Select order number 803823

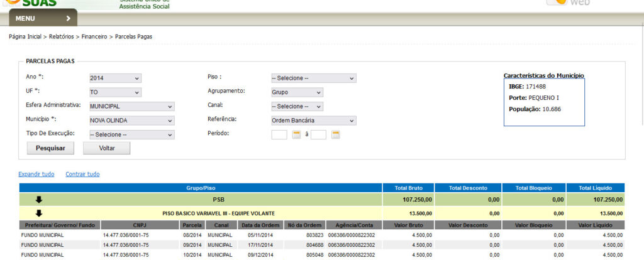[x=314, y=235]
